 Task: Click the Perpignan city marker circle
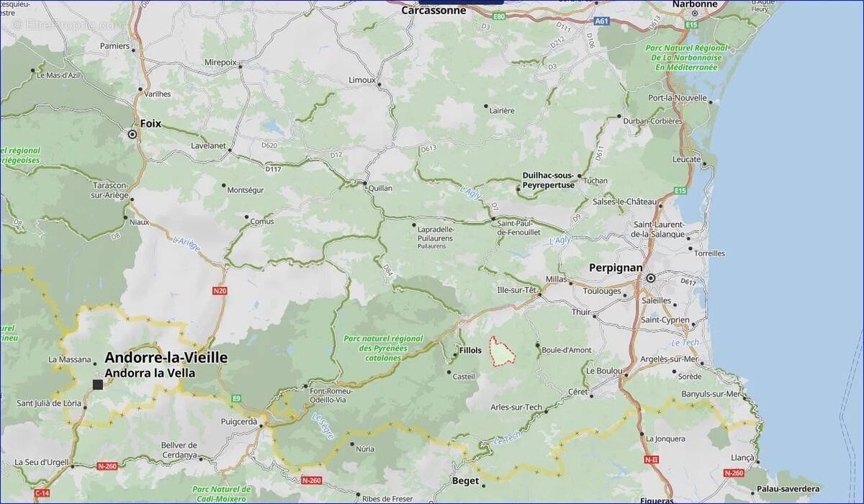[x=651, y=278]
